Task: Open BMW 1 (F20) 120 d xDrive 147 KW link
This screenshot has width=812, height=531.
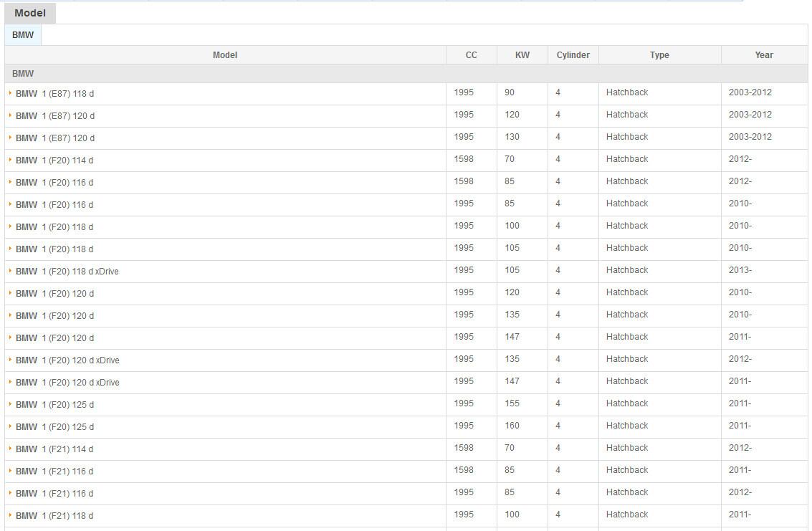Action: 67,383
